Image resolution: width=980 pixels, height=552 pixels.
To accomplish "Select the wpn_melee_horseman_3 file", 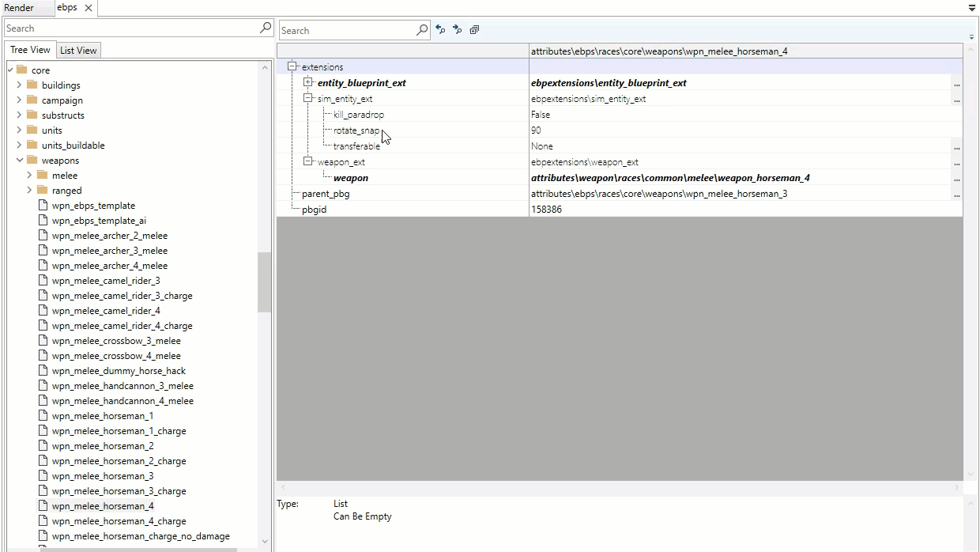I will point(103,476).
